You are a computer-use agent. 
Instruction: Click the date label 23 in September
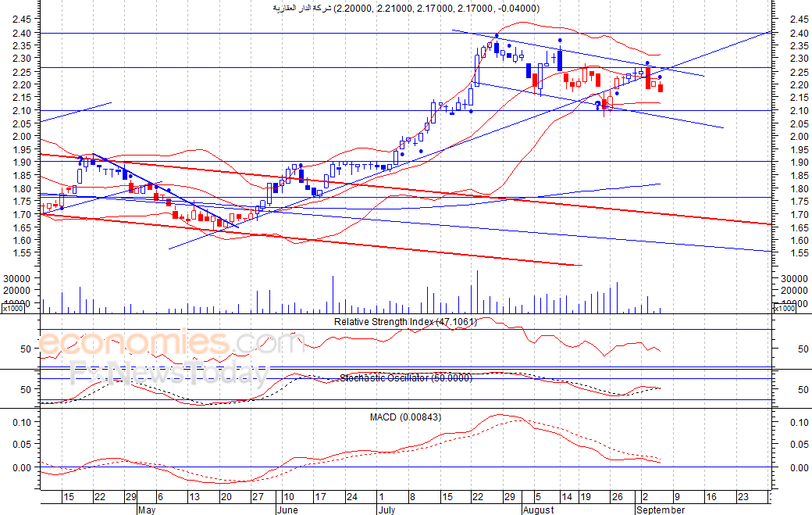[743, 497]
